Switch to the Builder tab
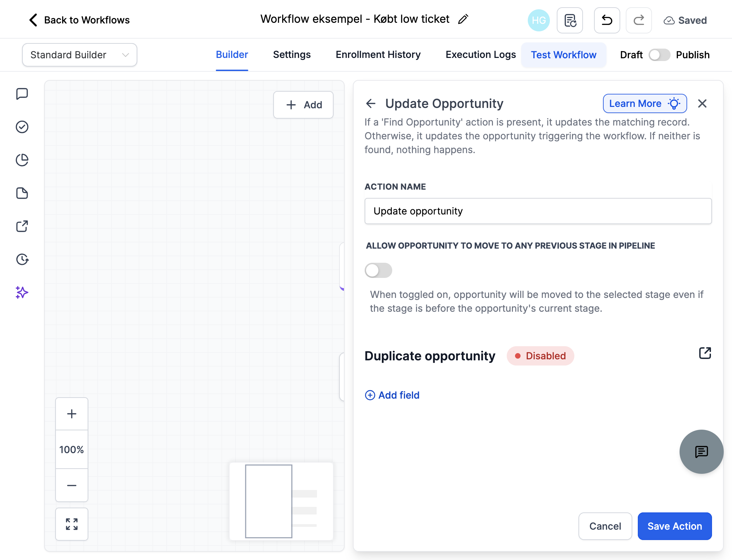The height and width of the screenshot is (560, 732). tap(232, 55)
